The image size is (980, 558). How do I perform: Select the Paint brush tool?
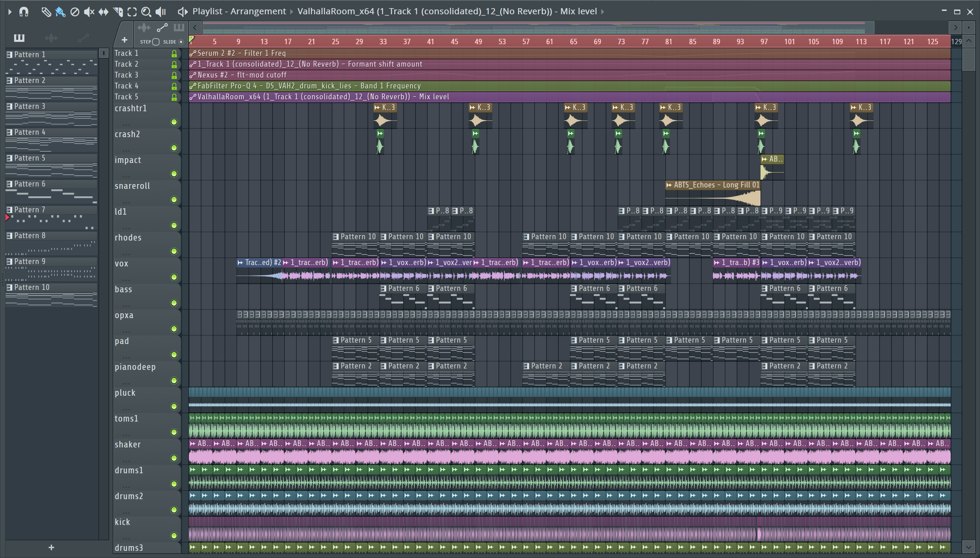coord(60,12)
